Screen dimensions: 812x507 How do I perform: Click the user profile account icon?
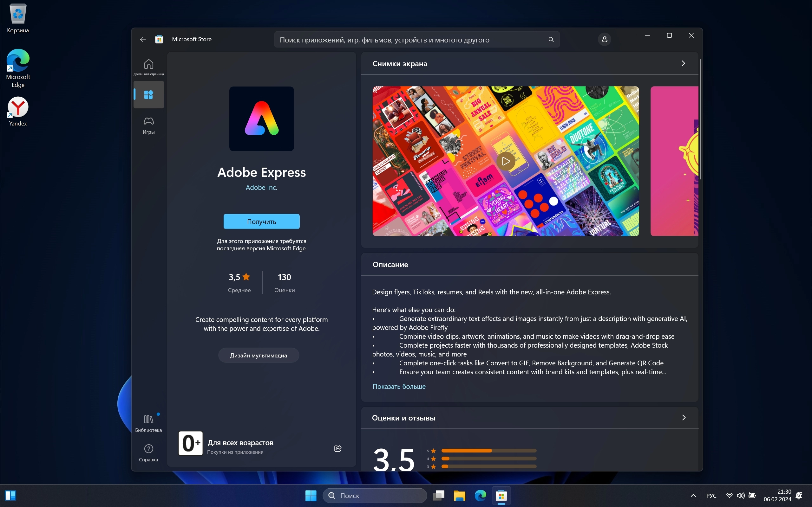[x=604, y=39]
